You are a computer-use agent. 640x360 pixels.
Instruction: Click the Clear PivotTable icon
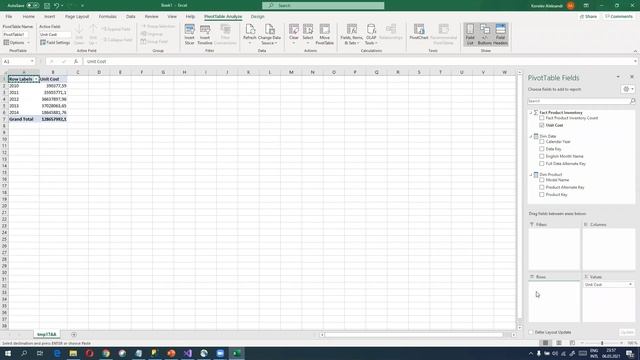[x=293, y=34]
